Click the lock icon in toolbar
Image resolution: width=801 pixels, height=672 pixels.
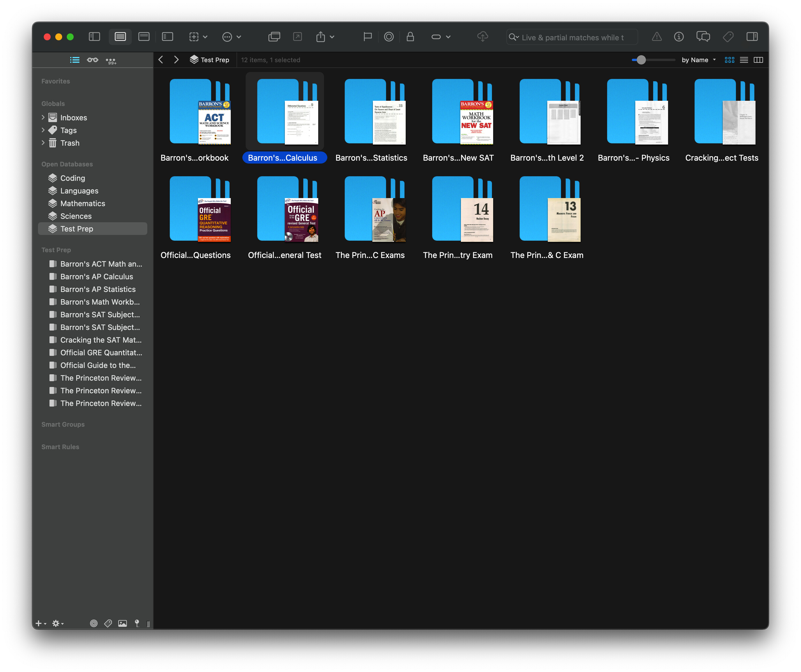(x=410, y=37)
